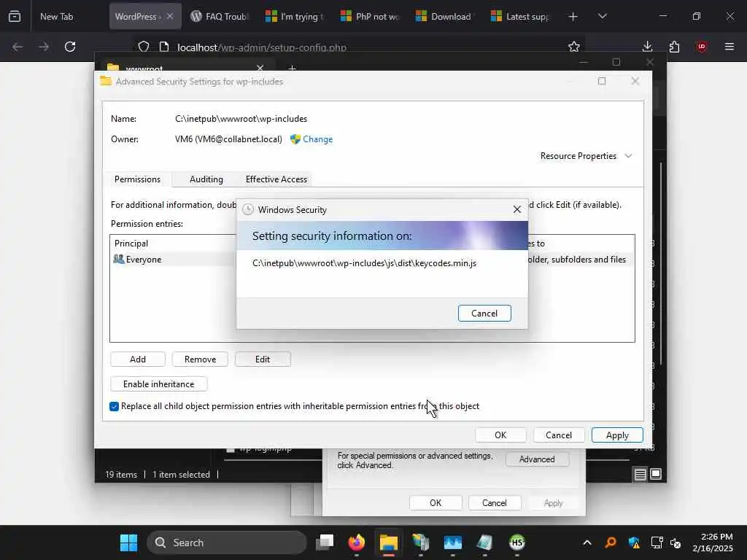Open the server manager taskbar icon
The height and width of the screenshot is (560, 747).
click(421, 542)
